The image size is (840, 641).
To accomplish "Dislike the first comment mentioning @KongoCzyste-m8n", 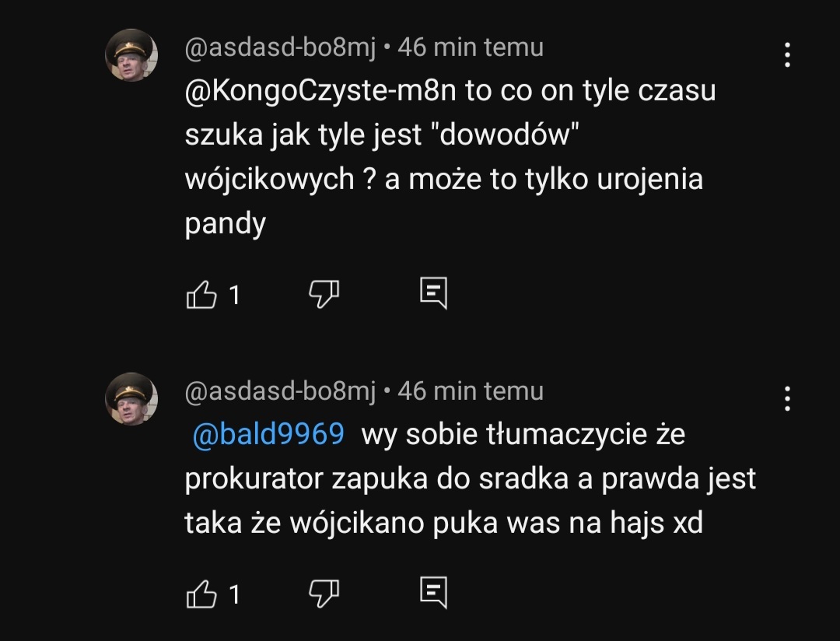I will click(x=324, y=293).
